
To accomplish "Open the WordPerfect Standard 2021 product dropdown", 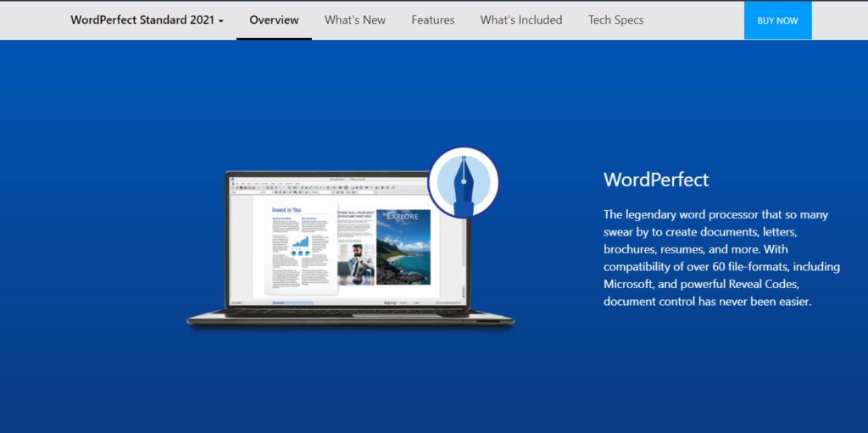I will pyautogui.click(x=147, y=20).
